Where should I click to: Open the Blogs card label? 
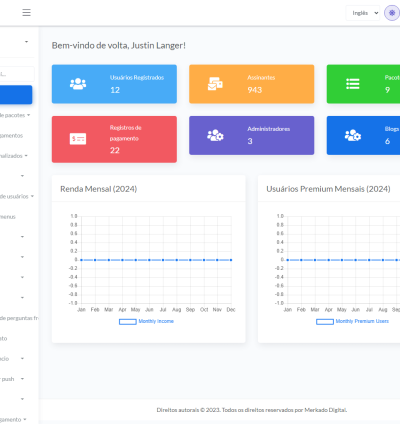pos(392,129)
